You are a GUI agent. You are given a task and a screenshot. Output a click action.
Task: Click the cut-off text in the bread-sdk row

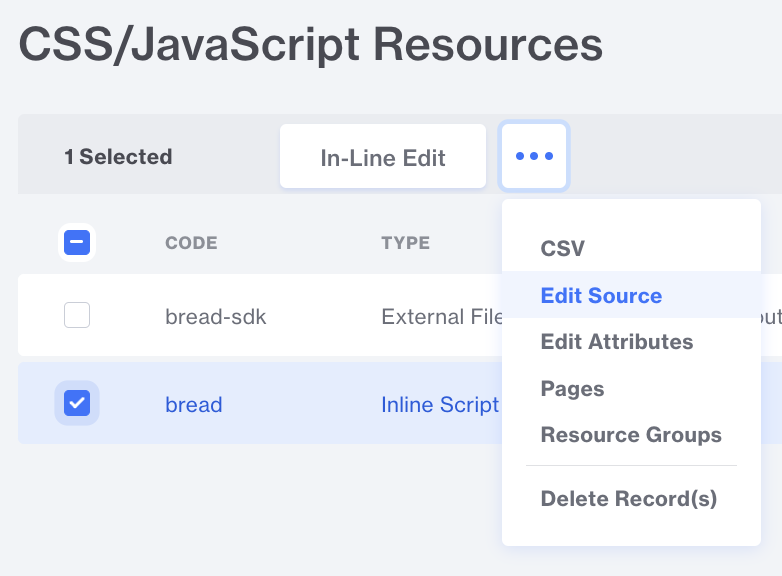(771, 318)
